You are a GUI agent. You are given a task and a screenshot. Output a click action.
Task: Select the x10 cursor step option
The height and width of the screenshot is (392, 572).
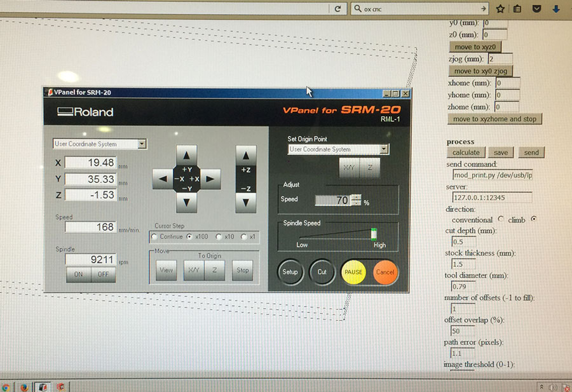coord(219,236)
